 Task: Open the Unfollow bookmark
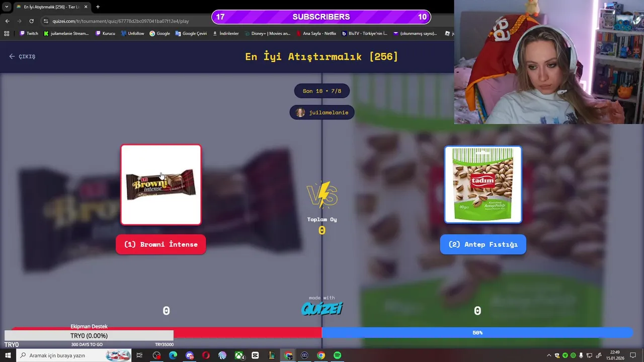132,34
